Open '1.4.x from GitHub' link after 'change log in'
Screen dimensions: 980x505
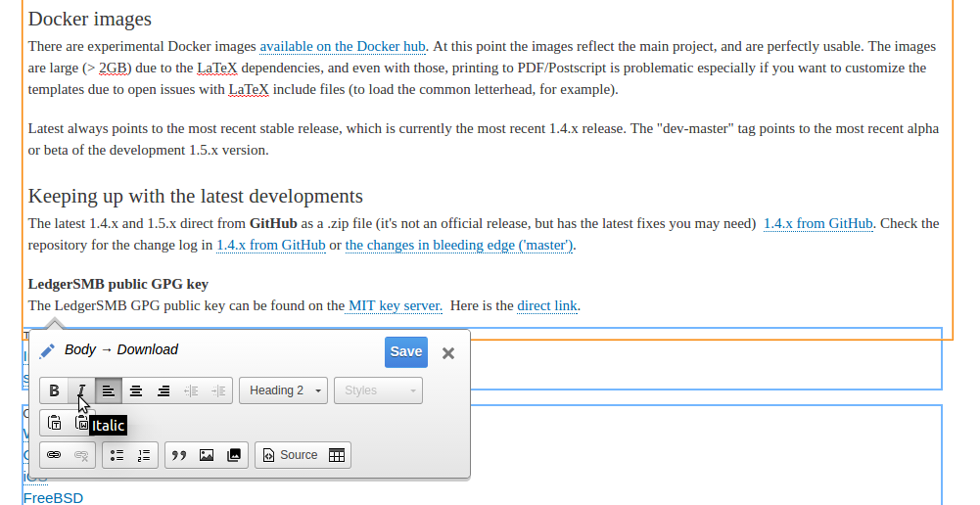click(x=271, y=245)
